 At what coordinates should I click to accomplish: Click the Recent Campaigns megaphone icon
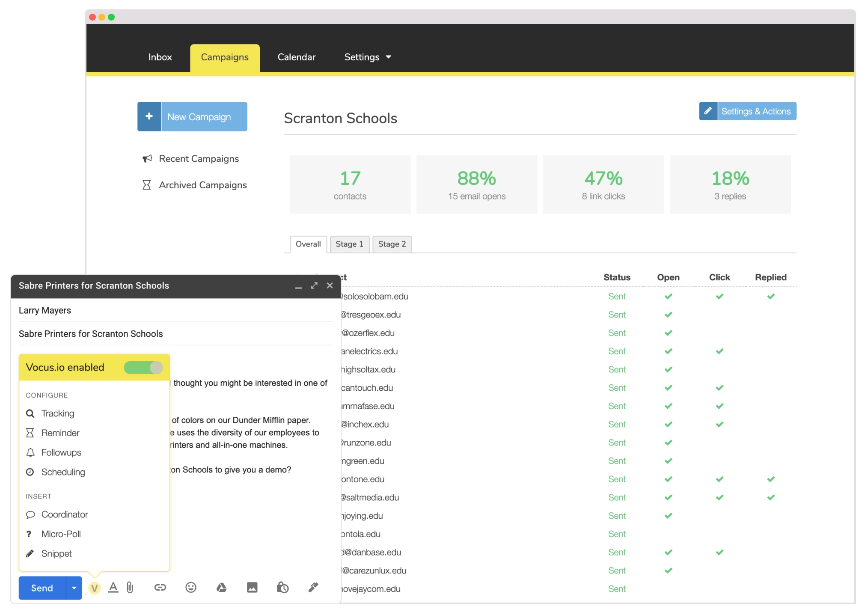click(x=147, y=159)
